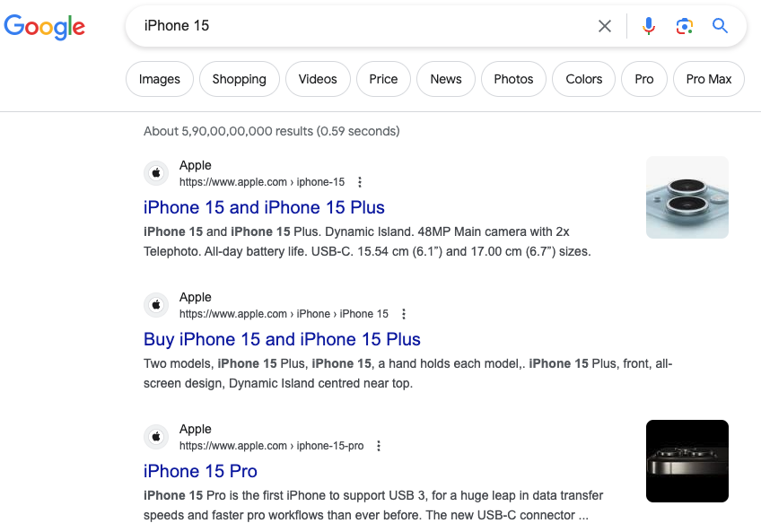761x532 pixels.
Task: Click the blue iPhone camera thumbnail
Action: pos(687,197)
